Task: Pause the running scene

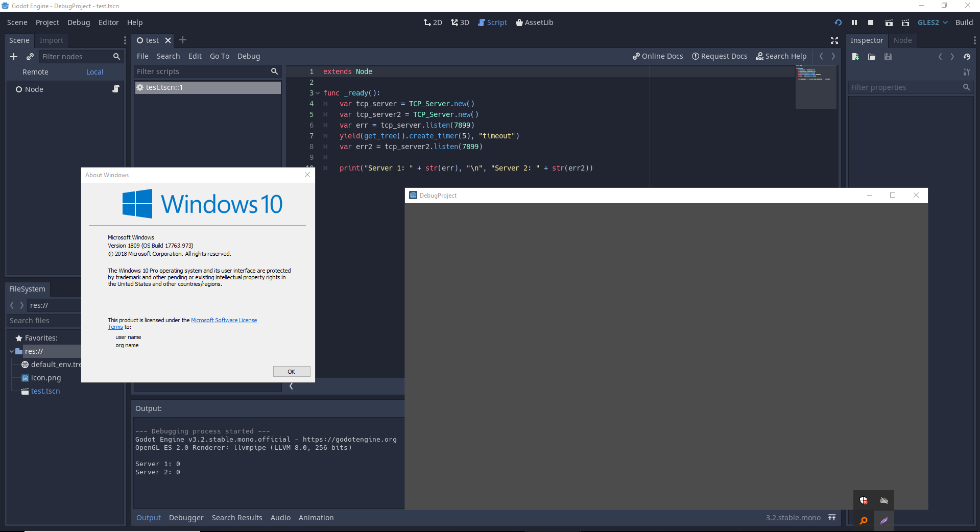Action: click(854, 22)
